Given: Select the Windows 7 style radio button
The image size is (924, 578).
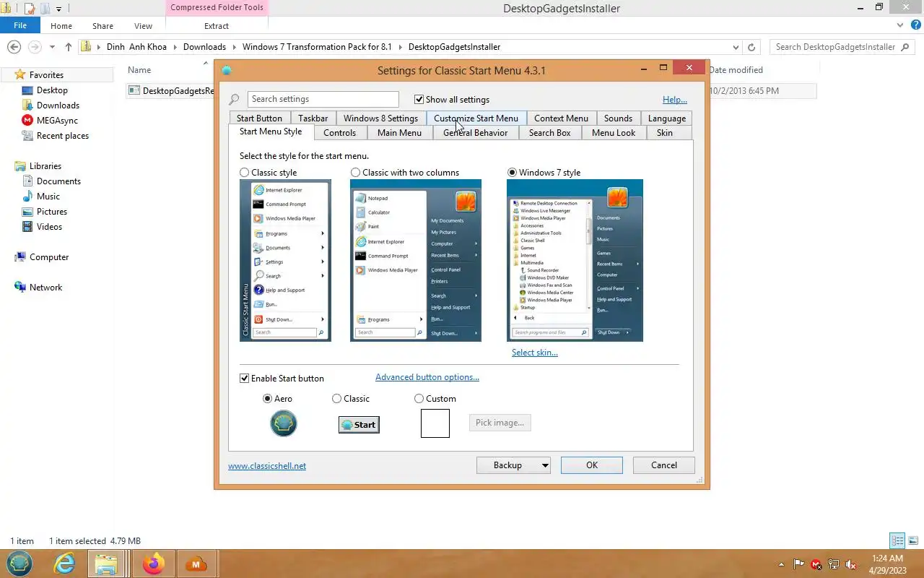Looking at the screenshot, I should point(512,173).
